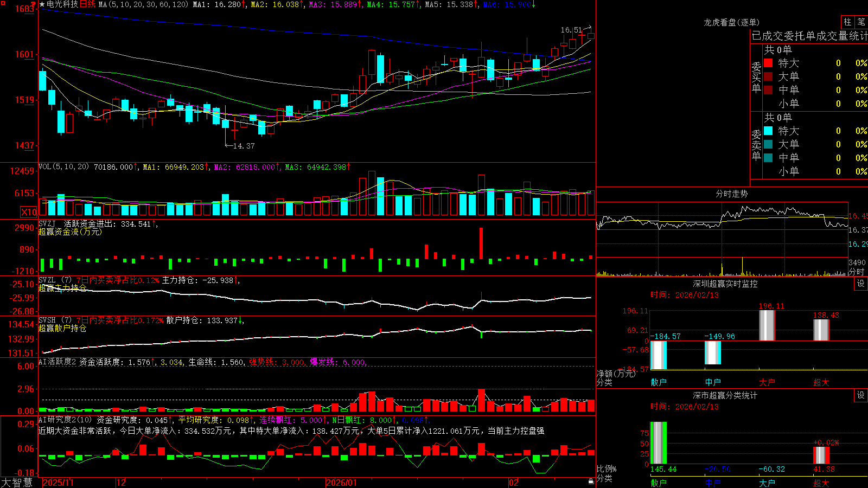The width and height of the screenshot is (868, 488).
Task: Click the small red square corner icon
Action: (2, 2)
